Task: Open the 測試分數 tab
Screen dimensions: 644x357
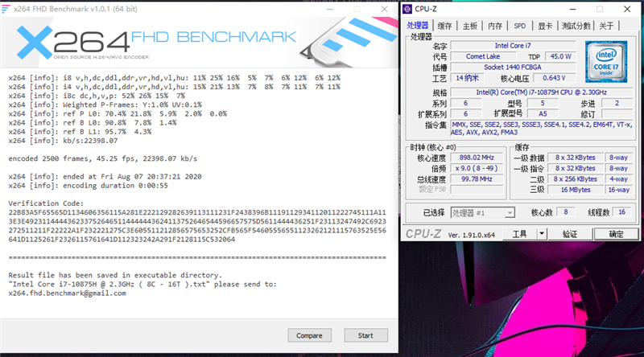Action: (576, 26)
